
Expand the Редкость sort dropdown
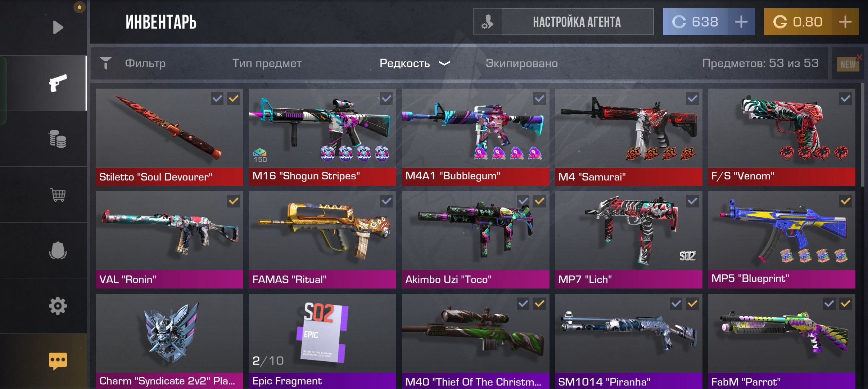point(415,63)
